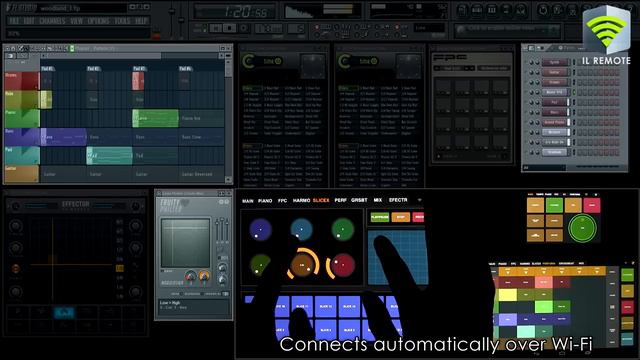Select the olive second playlist track header
The height and width of the screenshot is (360, 640).
(22, 100)
